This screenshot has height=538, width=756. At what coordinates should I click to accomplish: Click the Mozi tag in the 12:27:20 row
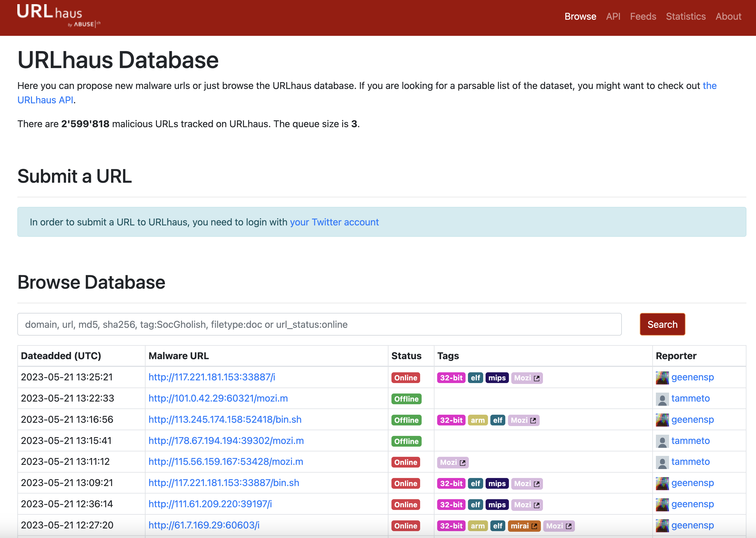click(559, 526)
